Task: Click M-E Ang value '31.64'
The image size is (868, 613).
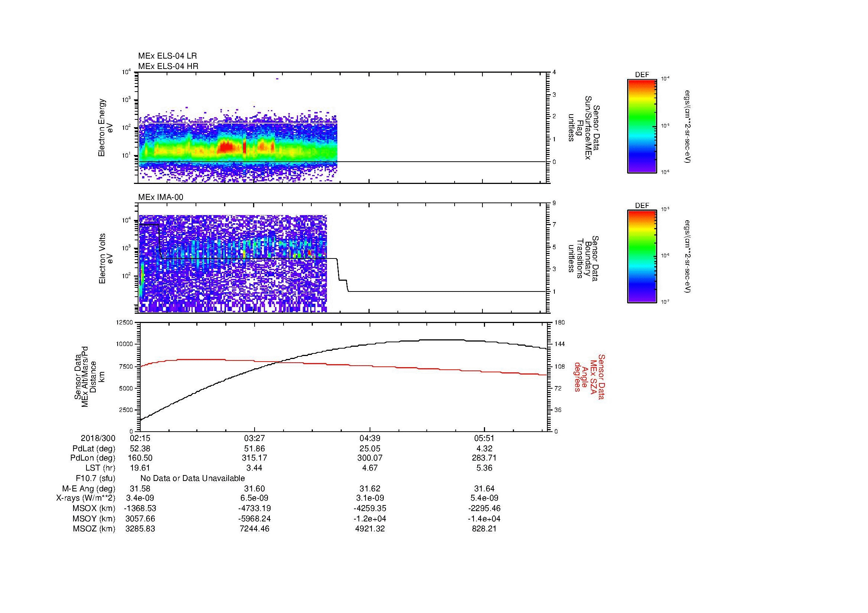Action: point(484,488)
